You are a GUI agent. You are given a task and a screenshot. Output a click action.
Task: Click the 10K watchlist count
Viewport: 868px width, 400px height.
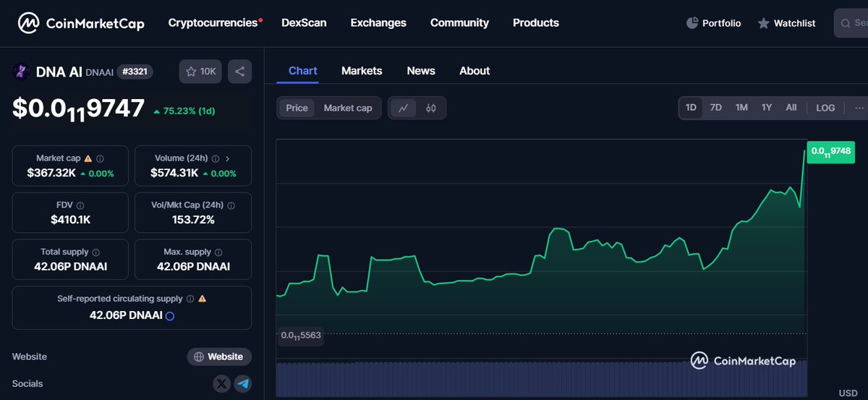click(208, 72)
